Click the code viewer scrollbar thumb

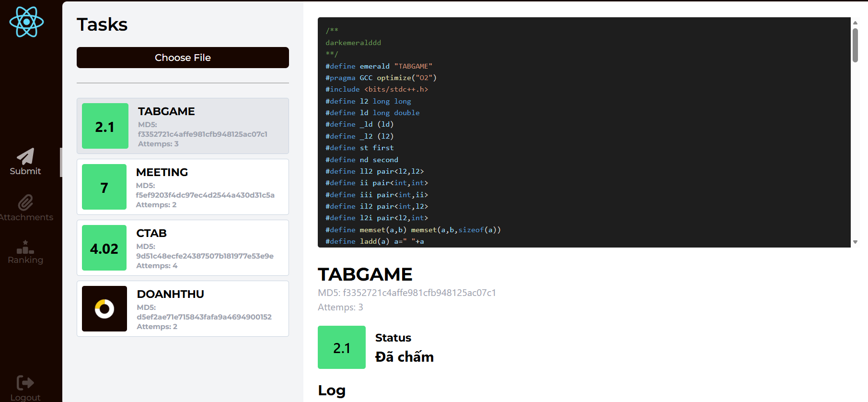point(855,45)
